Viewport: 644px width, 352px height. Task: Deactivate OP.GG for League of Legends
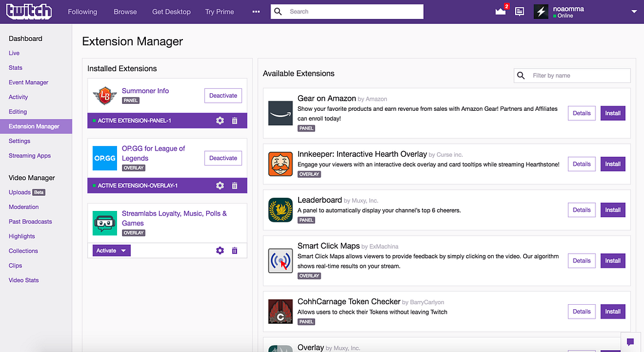coord(223,158)
